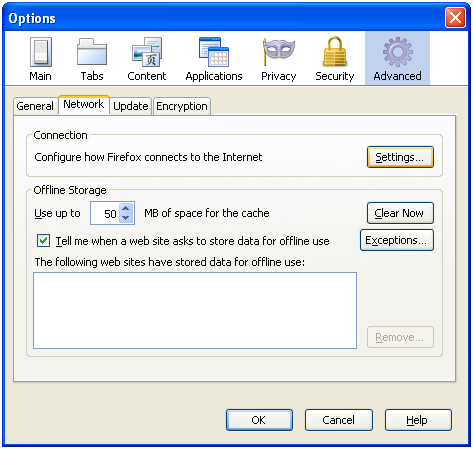Open the offline storage Exceptions button
The height and width of the screenshot is (449, 473).
click(397, 240)
